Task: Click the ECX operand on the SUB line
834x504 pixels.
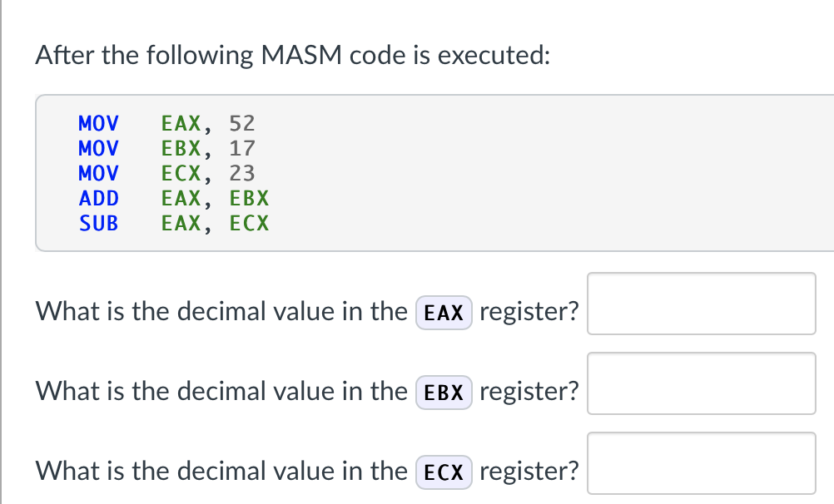Action: pyautogui.click(x=250, y=224)
